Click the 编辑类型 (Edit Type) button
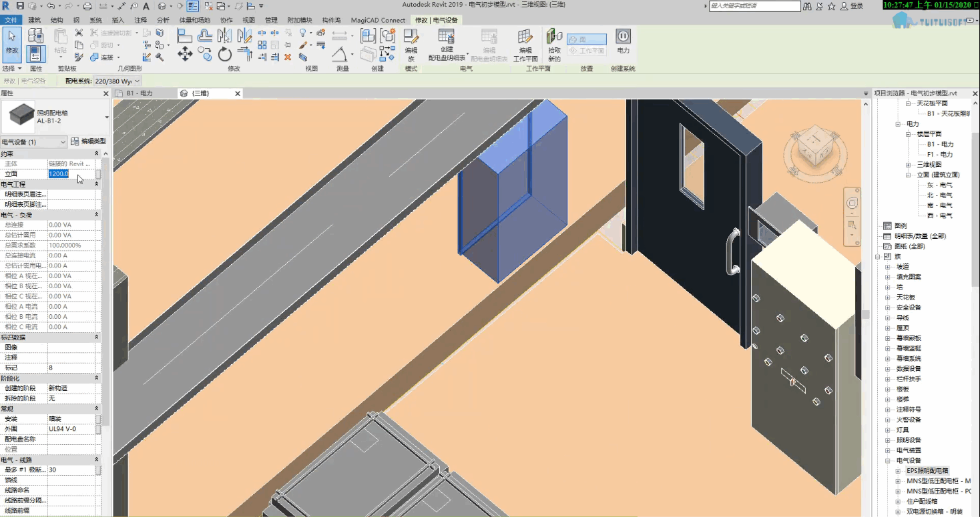The image size is (980, 517). pos(88,141)
